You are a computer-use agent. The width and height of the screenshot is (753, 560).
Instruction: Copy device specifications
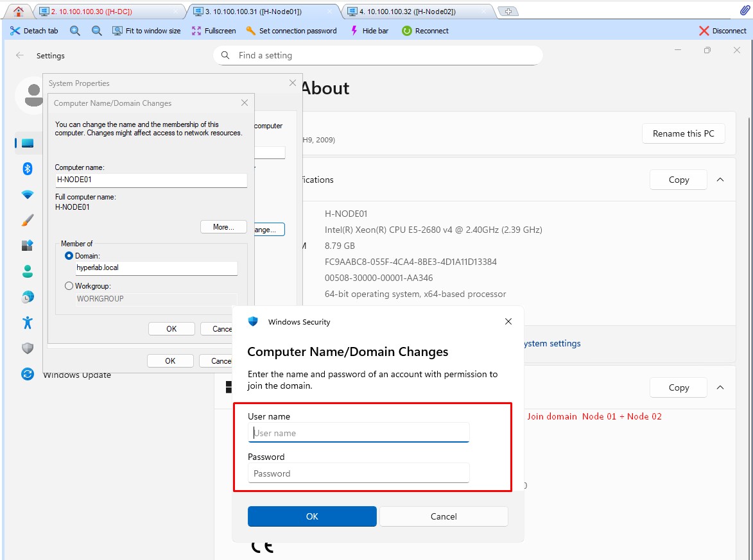(678, 180)
